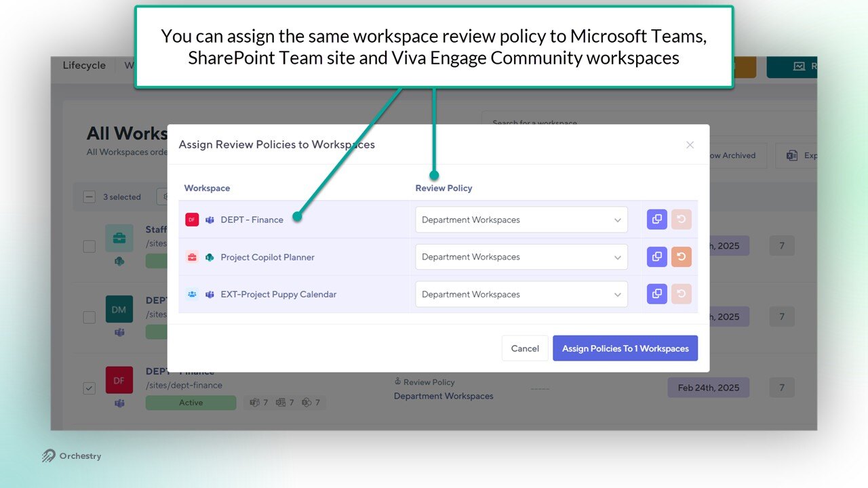Reset the Project Copilot Planner review policy
Image resolution: width=868 pixels, height=488 pixels.
coord(682,257)
